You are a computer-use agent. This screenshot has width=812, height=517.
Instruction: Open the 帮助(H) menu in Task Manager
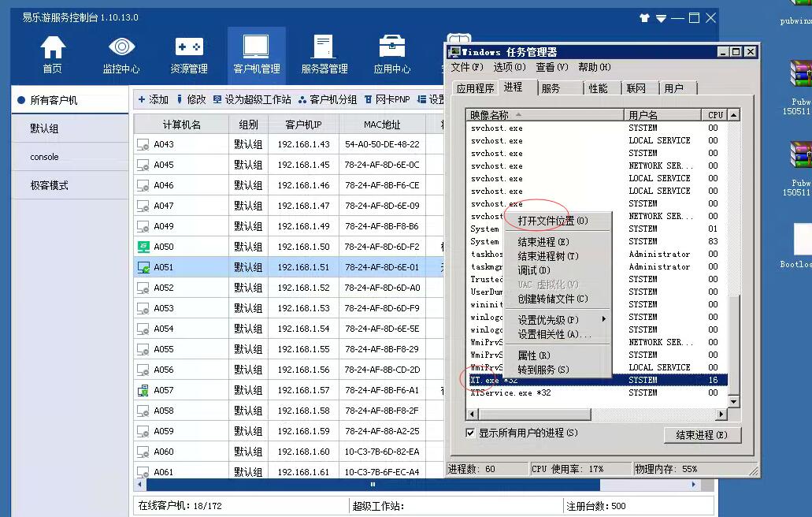click(x=595, y=67)
